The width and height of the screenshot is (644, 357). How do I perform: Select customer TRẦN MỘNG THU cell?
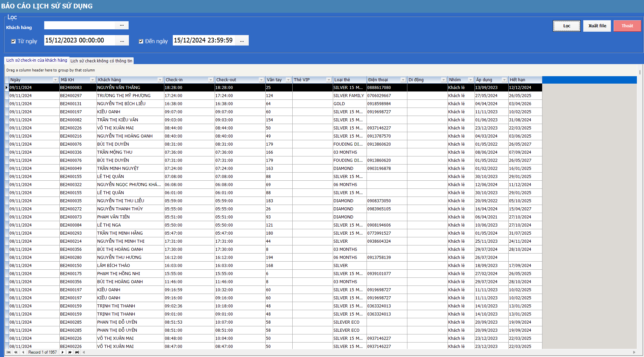point(130,152)
